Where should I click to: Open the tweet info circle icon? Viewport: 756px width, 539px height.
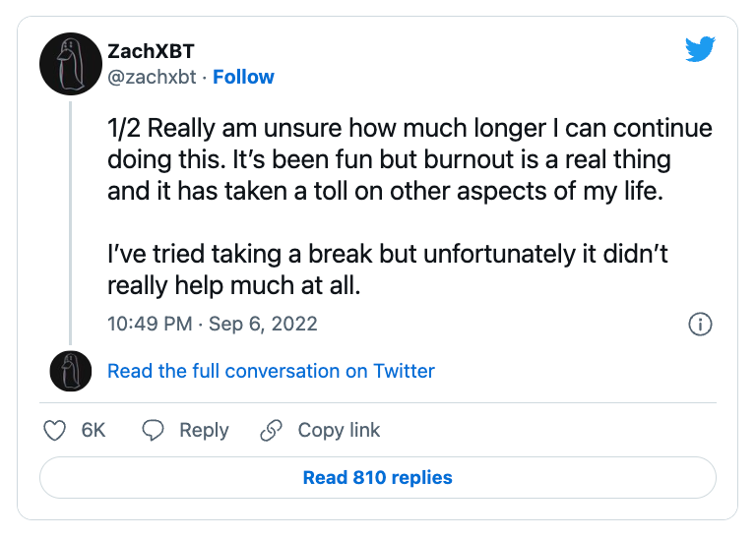[x=700, y=325]
